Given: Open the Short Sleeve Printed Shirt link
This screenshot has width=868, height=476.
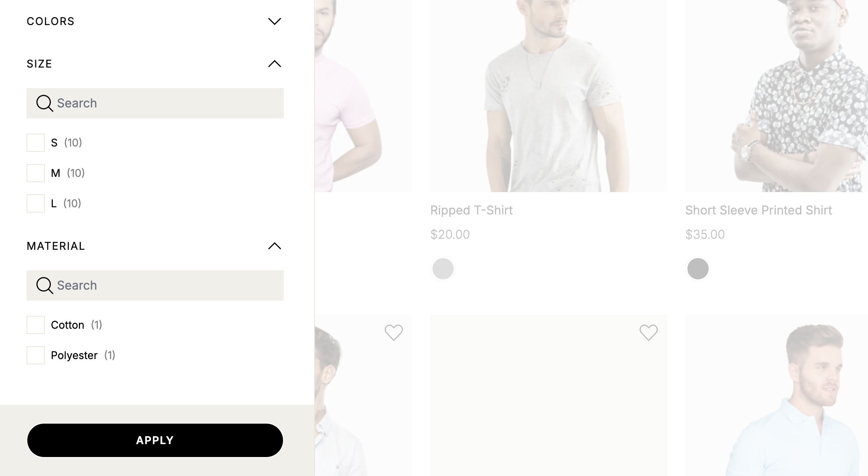Looking at the screenshot, I should 758,210.
